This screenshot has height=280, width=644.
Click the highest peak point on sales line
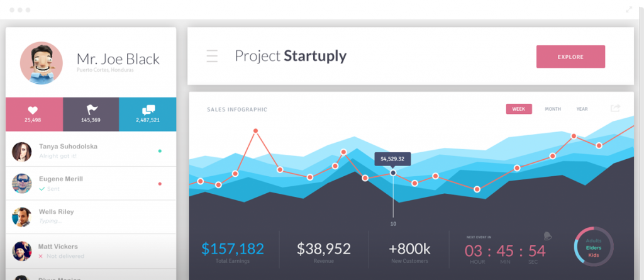pyautogui.click(x=256, y=131)
